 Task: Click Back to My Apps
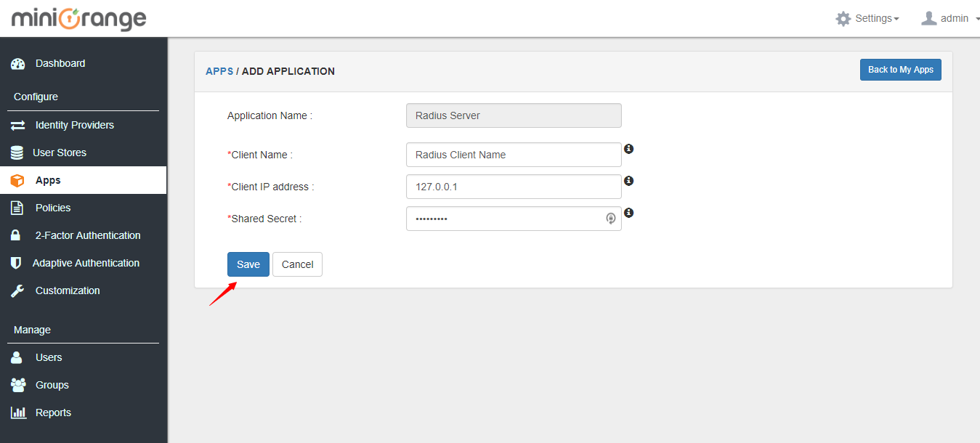click(x=900, y=70)
